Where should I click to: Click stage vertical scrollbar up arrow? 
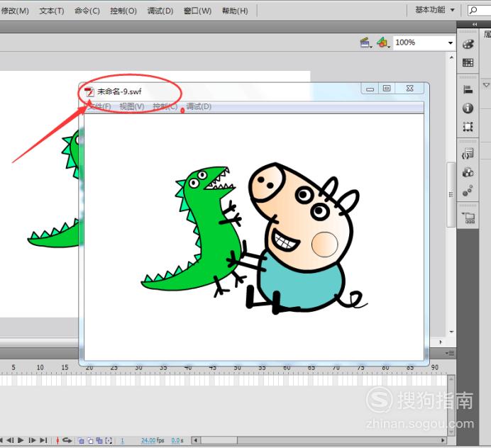[x=451, y=57]
